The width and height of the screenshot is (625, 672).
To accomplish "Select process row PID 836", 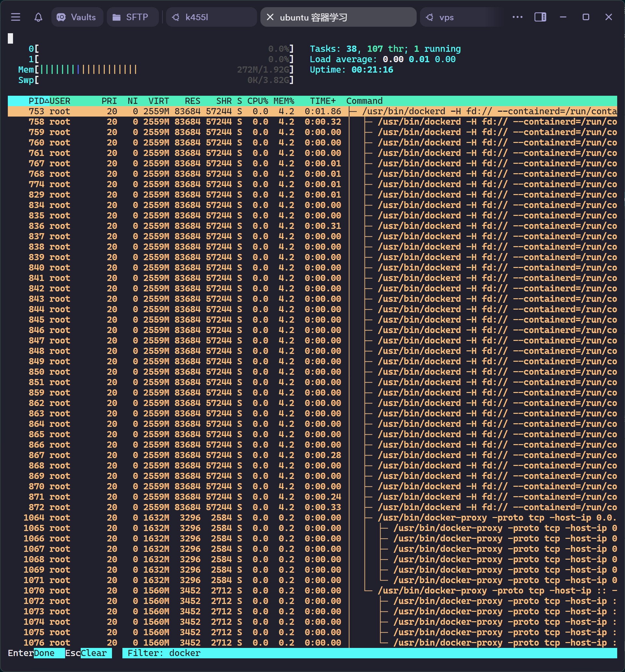I will coord(312,226).
